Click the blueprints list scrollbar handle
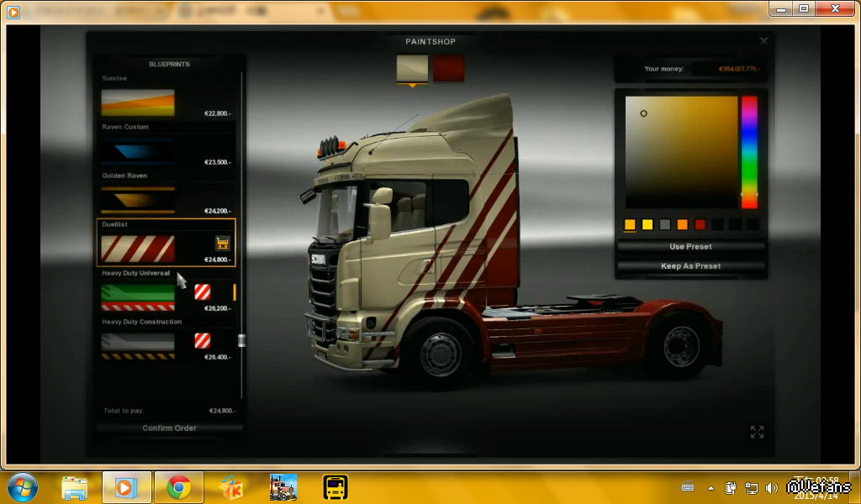861x504 pixels. [x=241, y=340]
